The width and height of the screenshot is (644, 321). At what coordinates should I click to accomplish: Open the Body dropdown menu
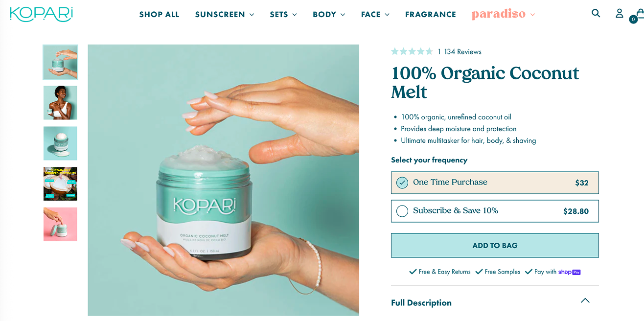(x=329, y=14)
